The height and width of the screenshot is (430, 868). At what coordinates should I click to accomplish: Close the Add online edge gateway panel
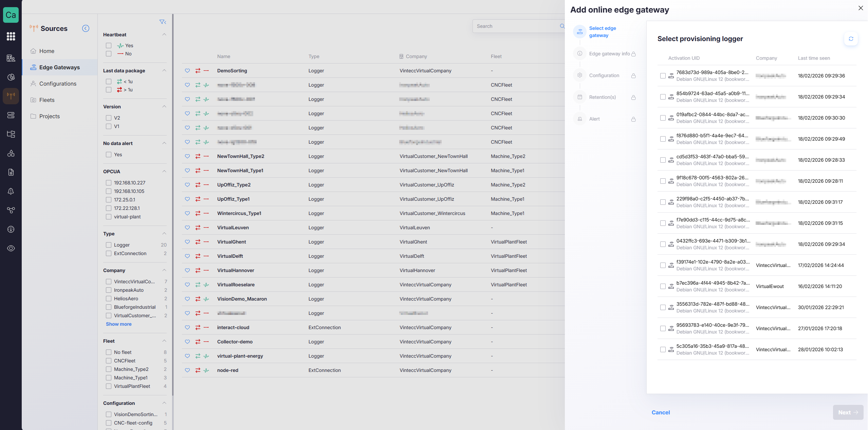[861, 8]
